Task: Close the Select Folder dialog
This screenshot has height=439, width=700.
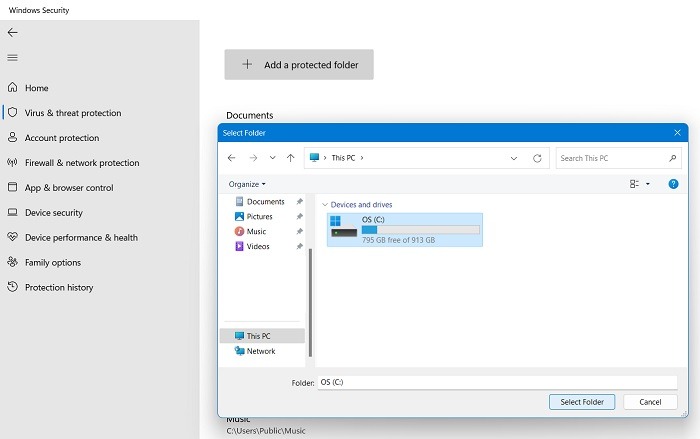Action: click(677, 133)
